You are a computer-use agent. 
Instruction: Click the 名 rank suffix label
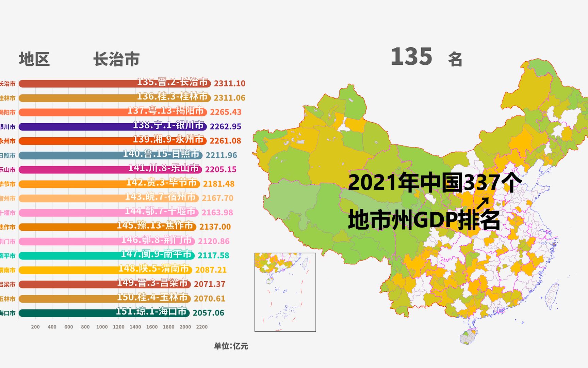coord(455,60)
